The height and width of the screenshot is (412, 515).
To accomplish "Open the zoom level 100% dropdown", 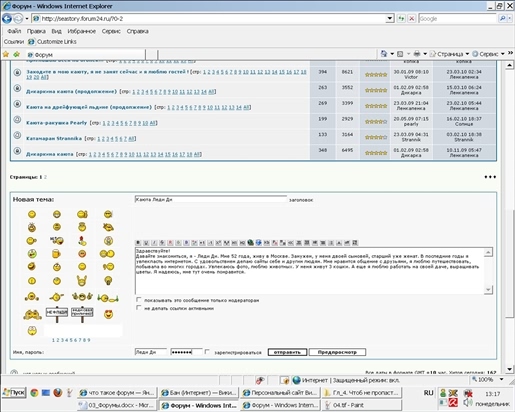I will [x=501, y=379].
